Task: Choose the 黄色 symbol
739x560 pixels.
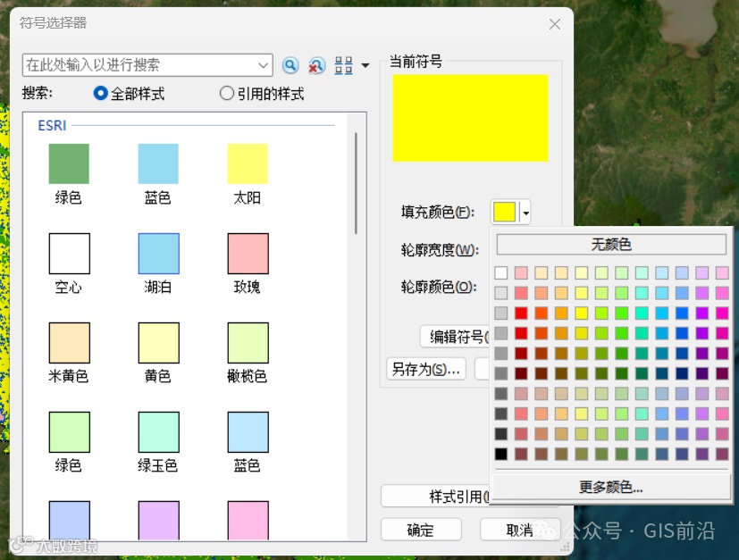Action: [x=159, y=343]
